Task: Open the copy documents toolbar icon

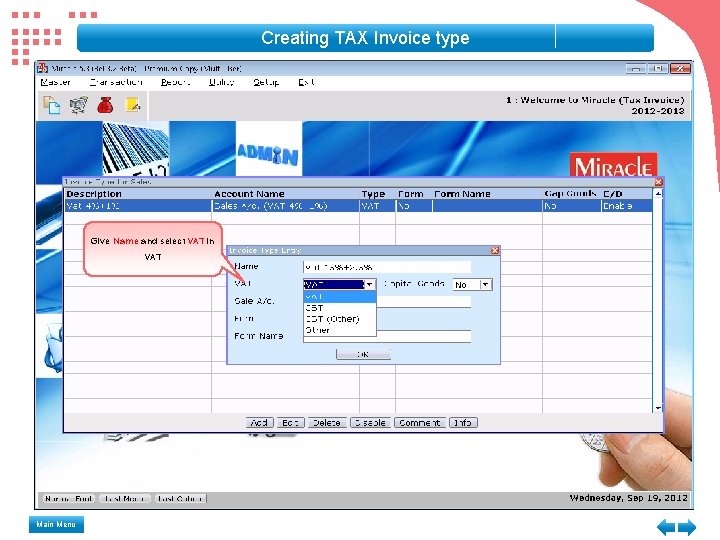Action: 51,105
